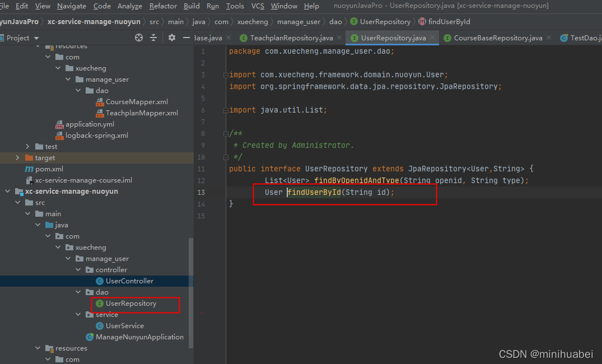Collapse the src folder in the tree

pos(18,202)
